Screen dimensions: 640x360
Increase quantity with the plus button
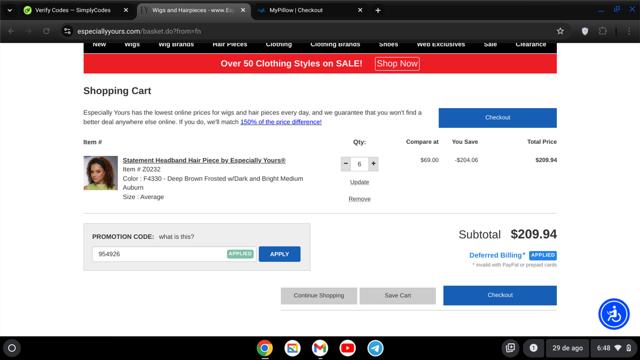[x=373, y=164]
